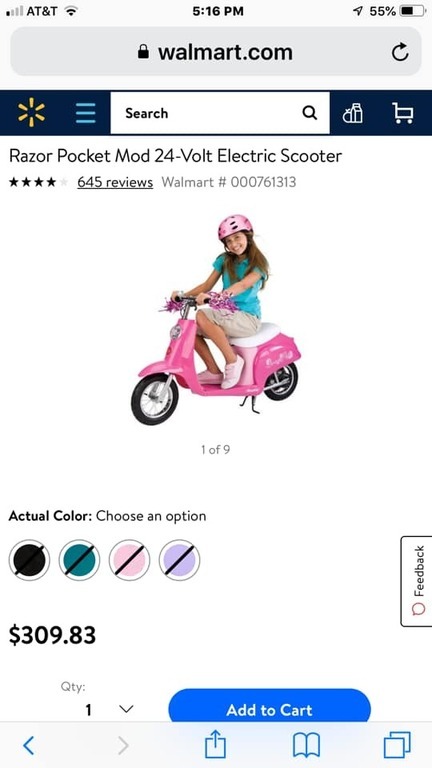The width and height of the screenshot is (432, 768).
Task: Open Safari bookmarks book icon
Action: [x=306, y=745]
